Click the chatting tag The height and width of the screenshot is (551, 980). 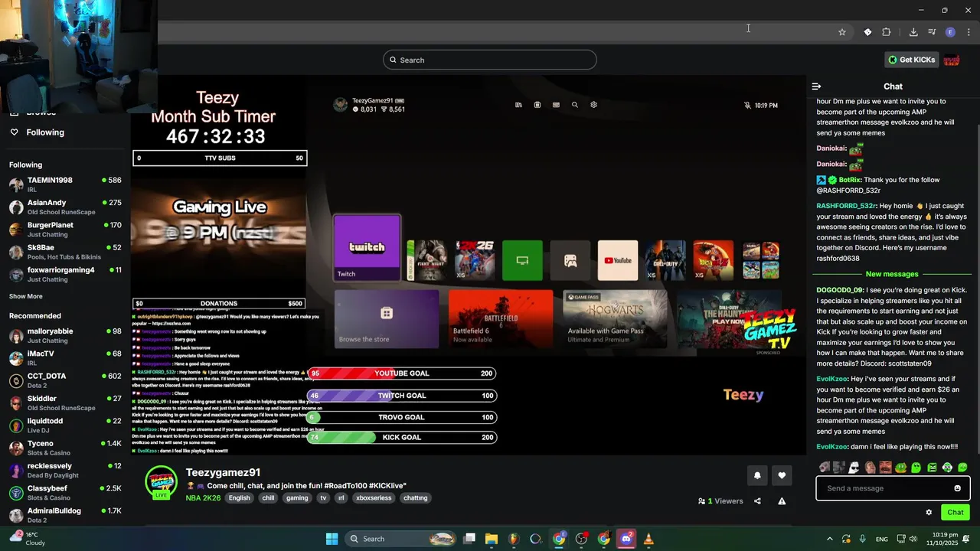click(x=416, y=497)
